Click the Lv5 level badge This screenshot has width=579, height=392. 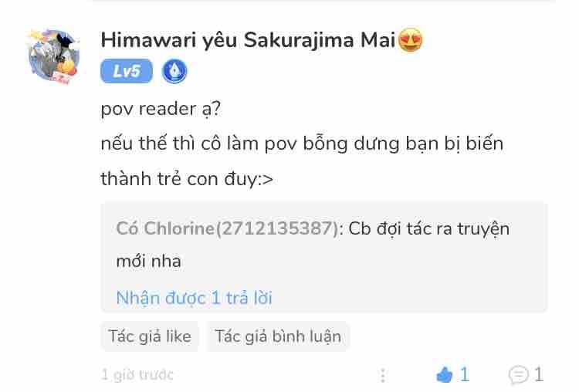127,71
